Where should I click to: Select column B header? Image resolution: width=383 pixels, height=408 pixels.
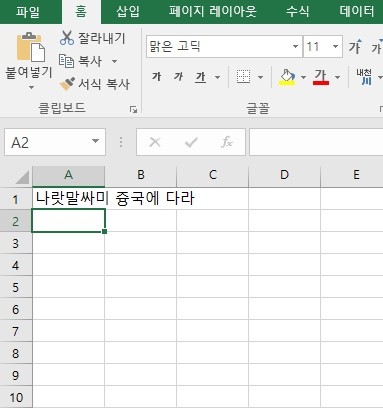(x=141, y=175)
